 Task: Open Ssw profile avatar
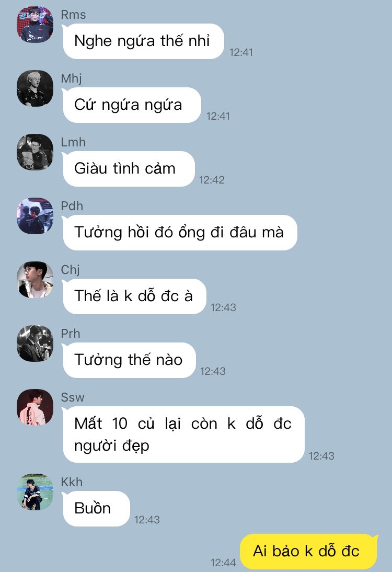[35, 407]
